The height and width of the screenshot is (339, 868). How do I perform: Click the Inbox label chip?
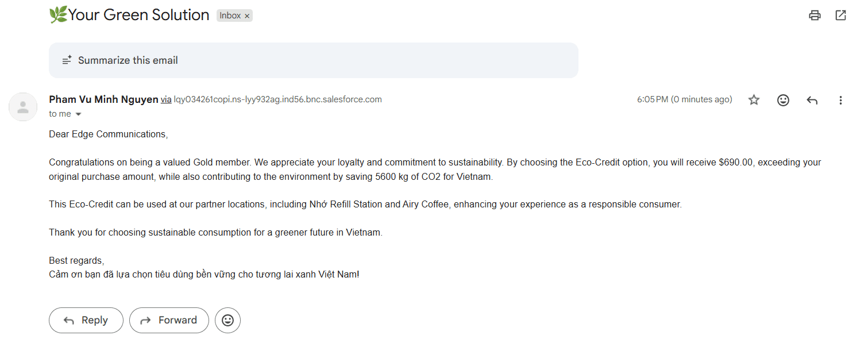point(230,16)
